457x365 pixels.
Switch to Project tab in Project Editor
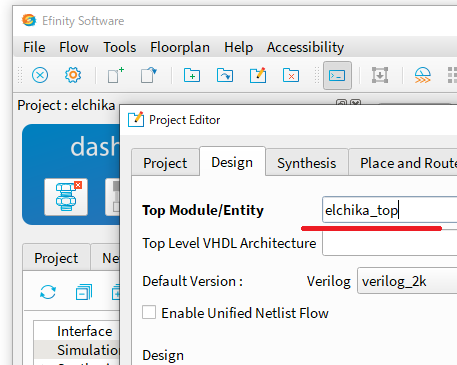coord(165,163)
